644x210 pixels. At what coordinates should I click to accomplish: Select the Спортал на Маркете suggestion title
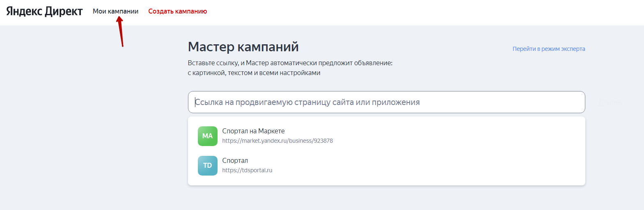pyautogui.click(x=253, y=131)
